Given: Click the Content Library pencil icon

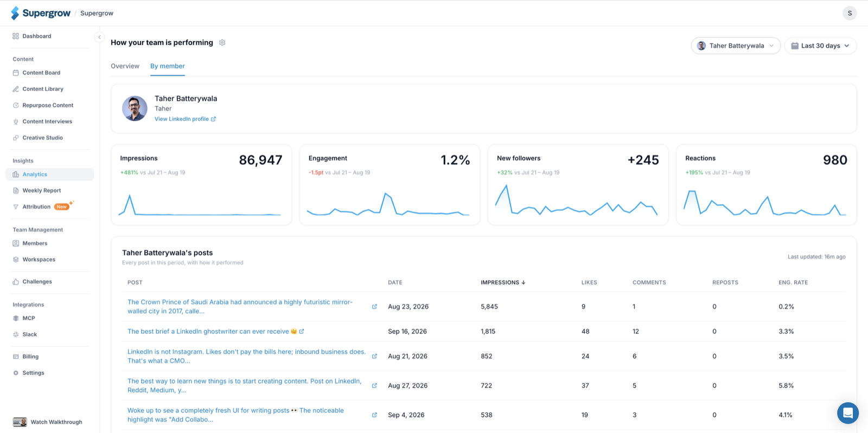Looking at the screenshot, I should click(16, 89).
